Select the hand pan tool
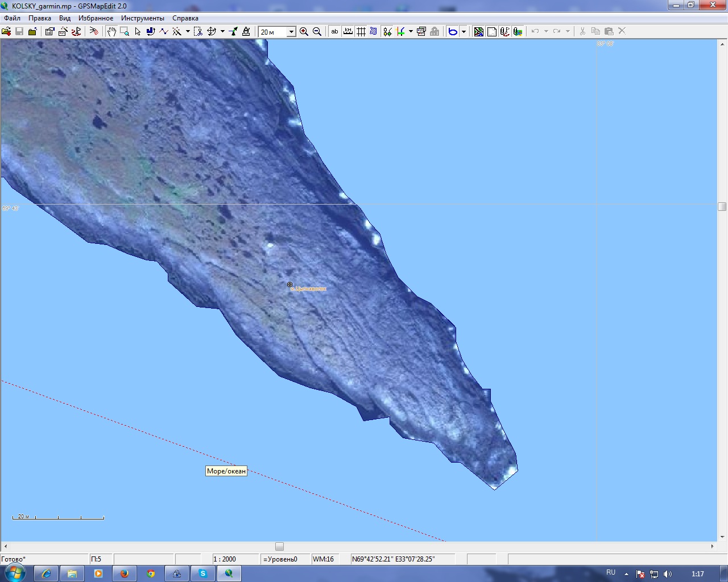Viewport: 728px width, 582px height. (111, 32)
